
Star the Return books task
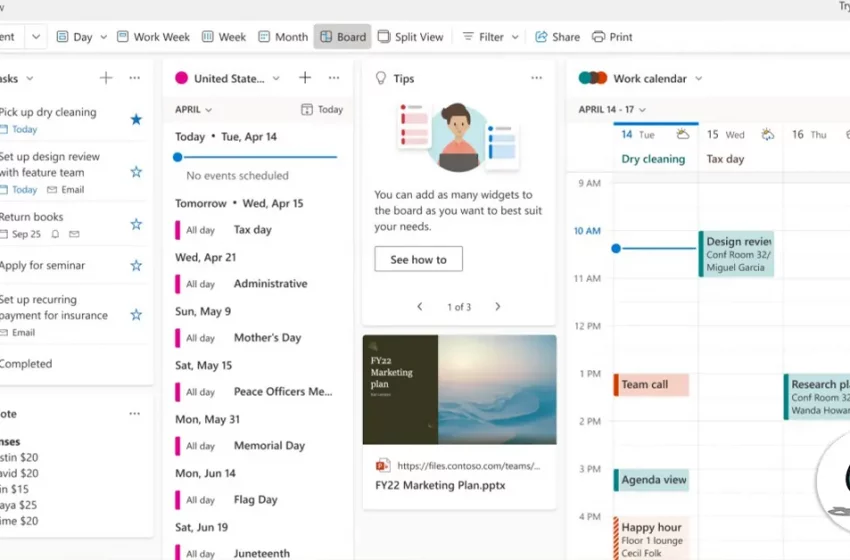pos(136,224)
